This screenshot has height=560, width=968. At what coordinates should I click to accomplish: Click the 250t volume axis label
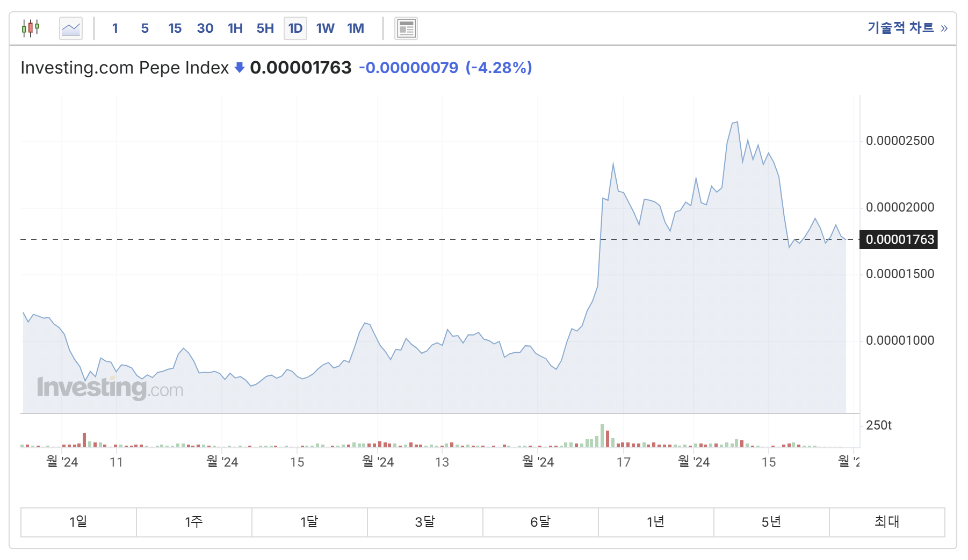(879, 425)
